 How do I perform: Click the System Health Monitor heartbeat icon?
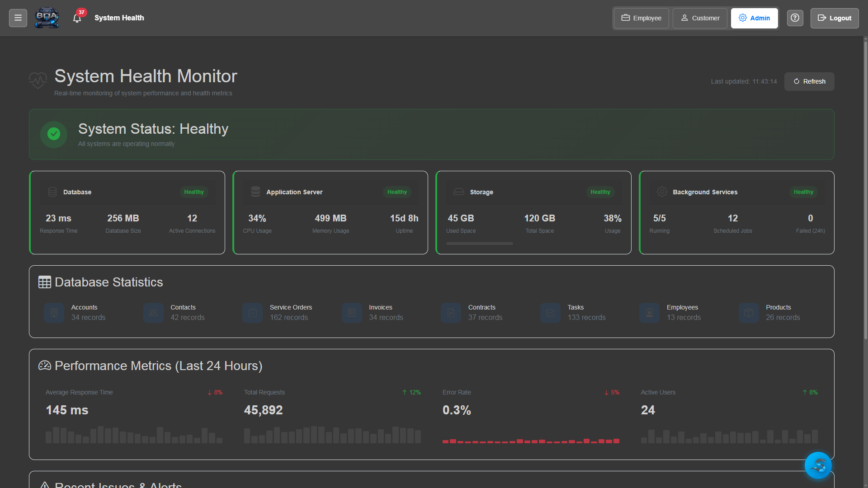[x=38, y=80]
